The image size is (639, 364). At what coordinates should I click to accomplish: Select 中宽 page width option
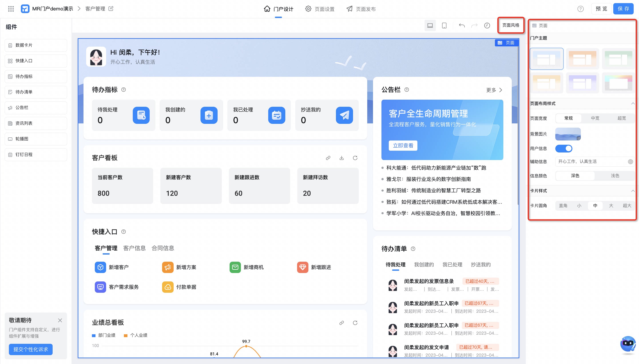click(595, 118)
